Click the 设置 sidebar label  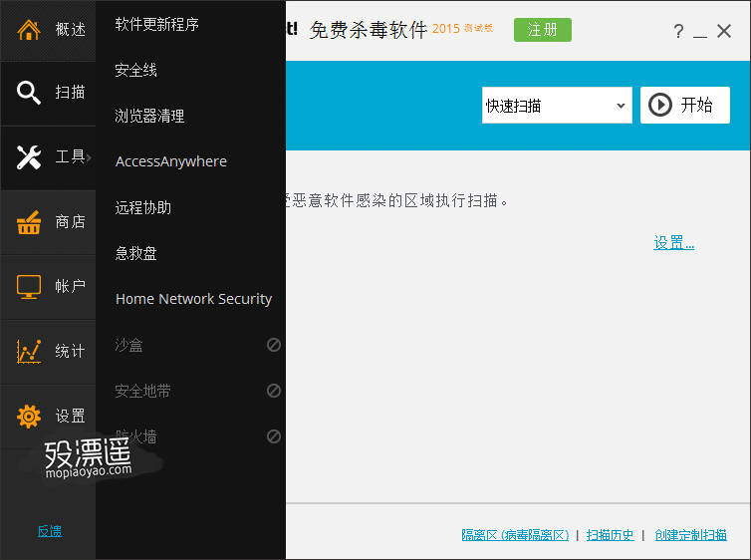[x=71, y=416]
